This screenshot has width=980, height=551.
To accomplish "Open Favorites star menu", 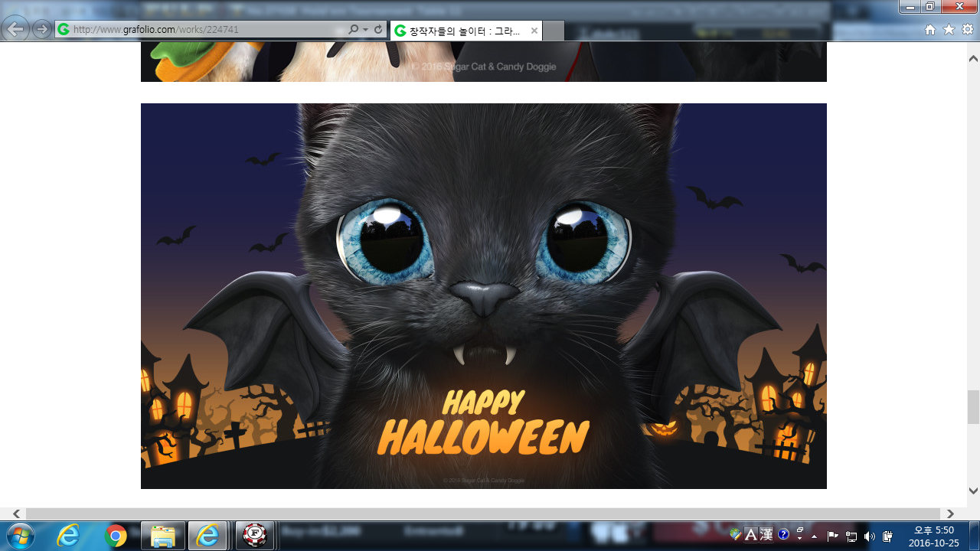I will pyautogui.click(x=949, y=30).
